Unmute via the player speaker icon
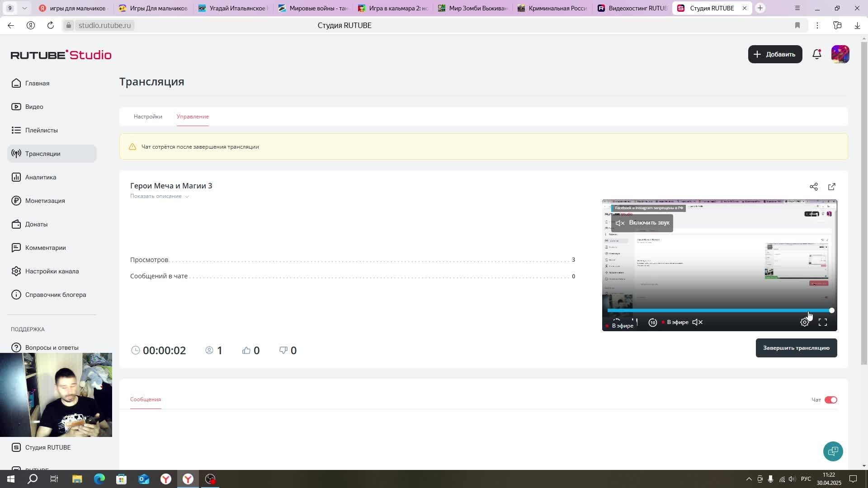 coord(698,322)
